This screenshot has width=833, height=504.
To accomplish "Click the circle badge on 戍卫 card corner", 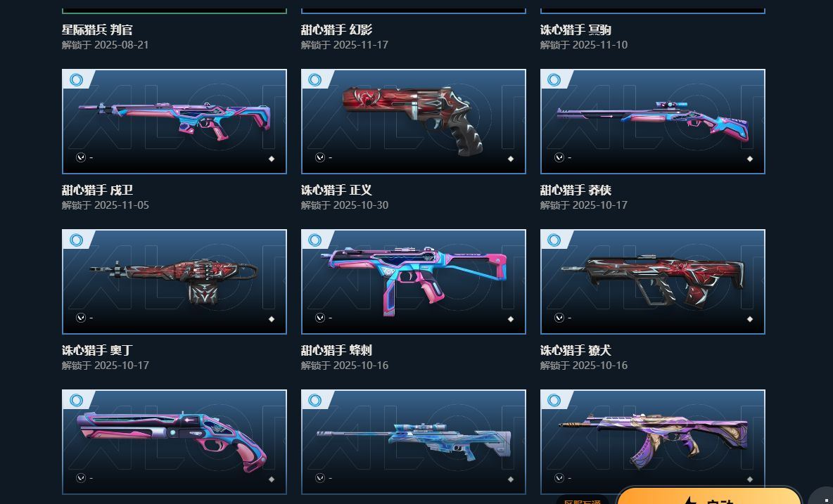I will [77, 80].
